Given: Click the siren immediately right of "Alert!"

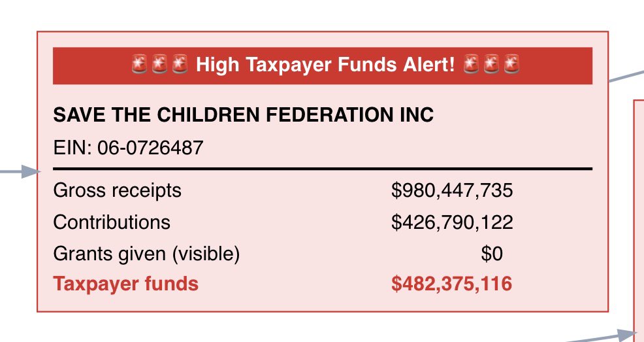Looking at the screenshot, I should [470, 65].
